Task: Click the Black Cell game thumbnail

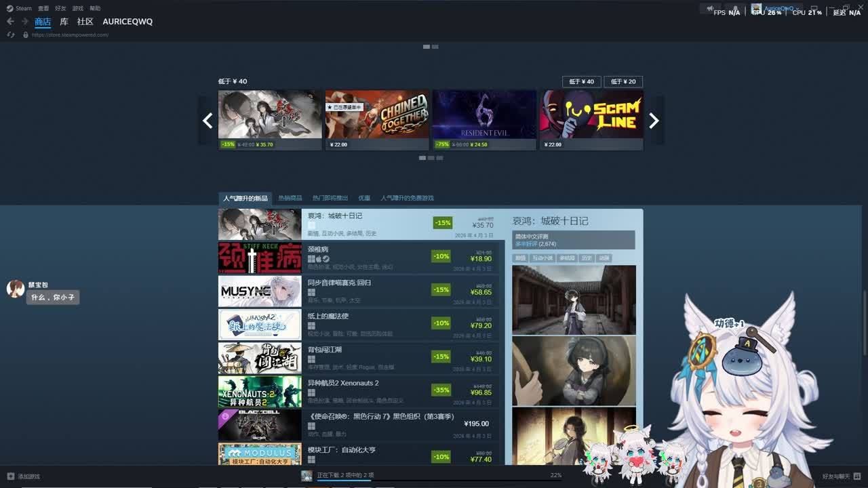Action: tap(260, 425)
